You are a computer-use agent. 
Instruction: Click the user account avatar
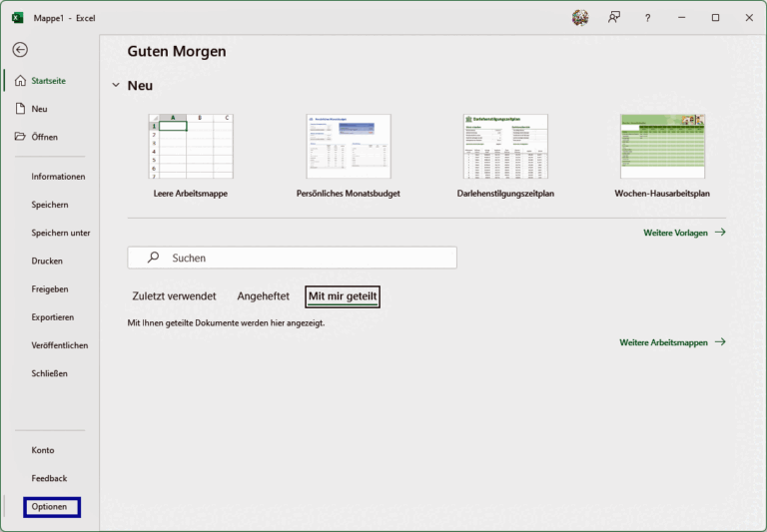click(x=580, y=18)
